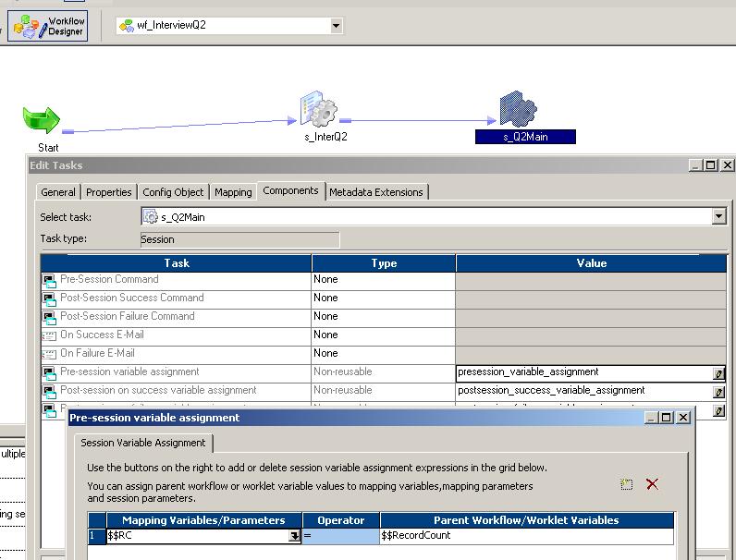The width and height of the screenshot is (736, 560).
Task: Close the Pre-session variable assignment dialog
Action: (683, 417)
